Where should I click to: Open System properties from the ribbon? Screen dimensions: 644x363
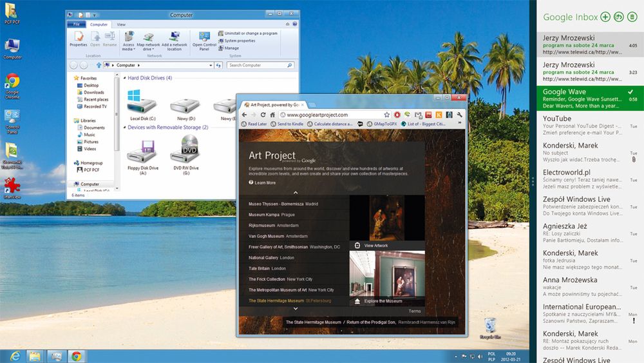[237, 41]
